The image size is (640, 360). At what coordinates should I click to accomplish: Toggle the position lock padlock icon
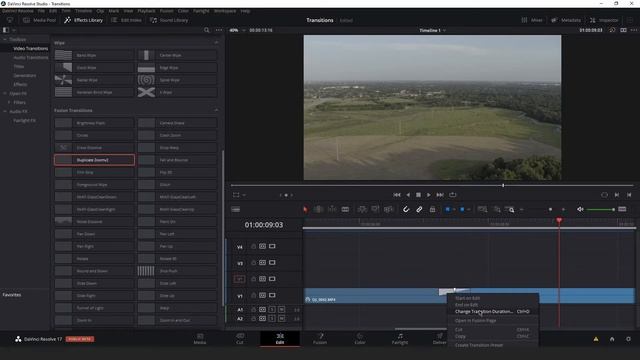432,209
